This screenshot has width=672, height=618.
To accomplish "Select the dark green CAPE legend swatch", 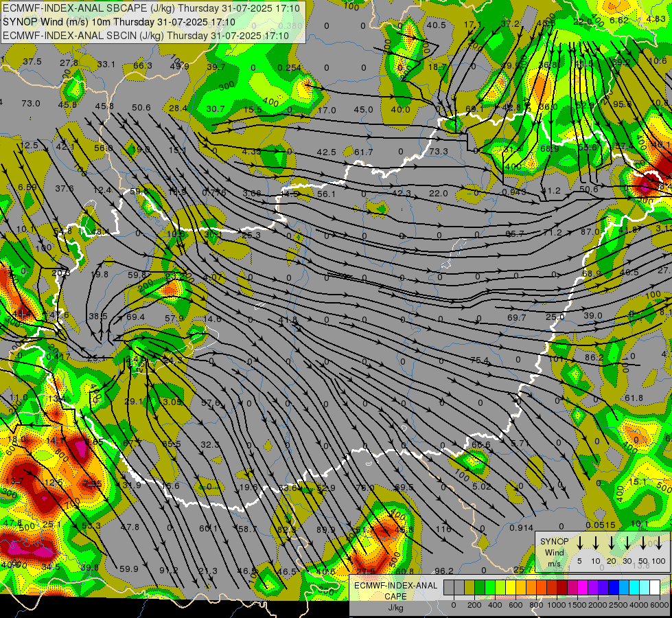I will tap(480, 588).
